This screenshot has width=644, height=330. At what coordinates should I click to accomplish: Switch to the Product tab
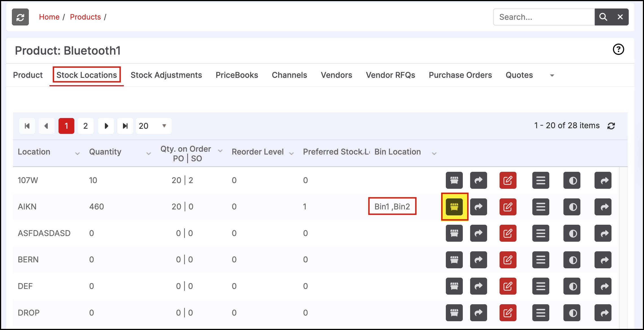pos(28,75)
